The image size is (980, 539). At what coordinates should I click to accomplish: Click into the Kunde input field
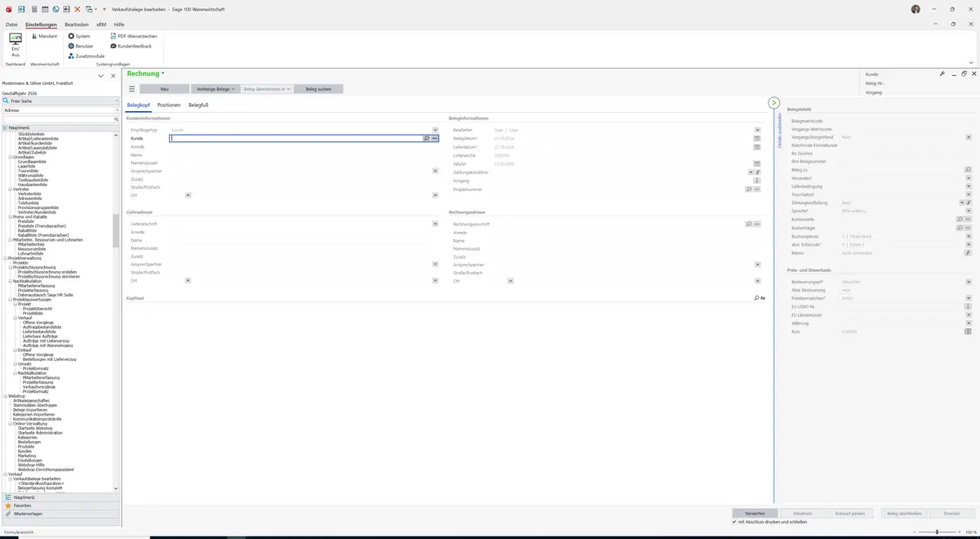[296, 139]
